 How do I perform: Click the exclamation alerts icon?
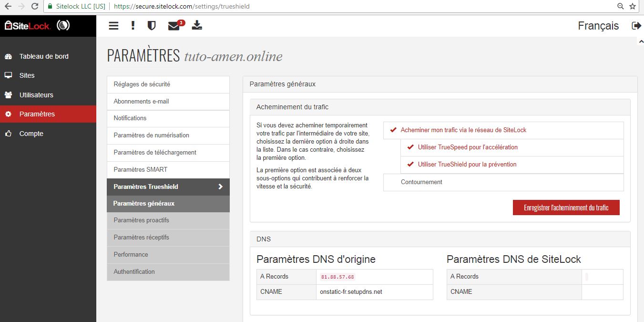point(133,26)
